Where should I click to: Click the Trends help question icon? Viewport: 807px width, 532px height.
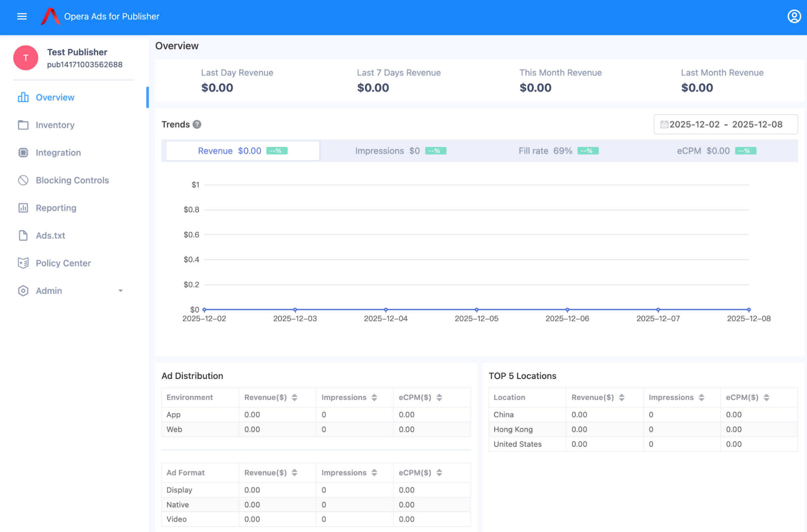coord(197,124)
